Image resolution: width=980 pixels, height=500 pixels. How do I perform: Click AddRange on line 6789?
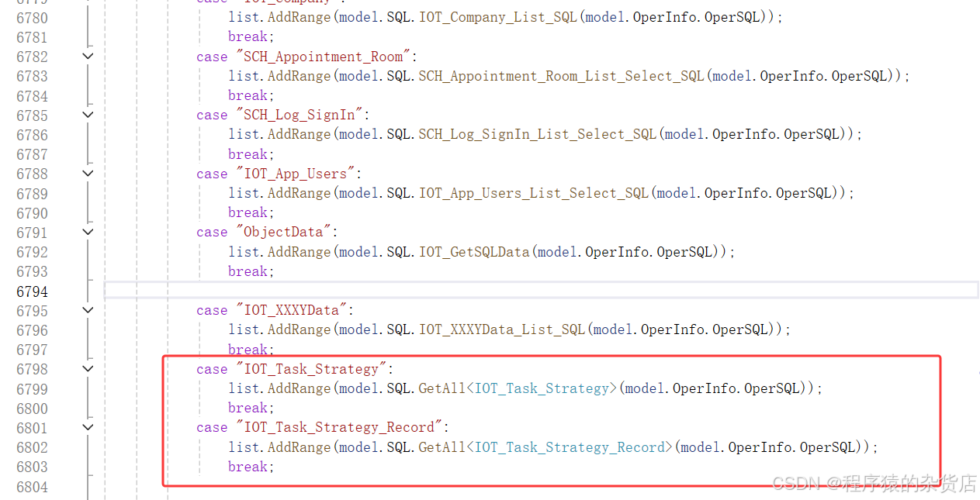click(x=300, y=193)
